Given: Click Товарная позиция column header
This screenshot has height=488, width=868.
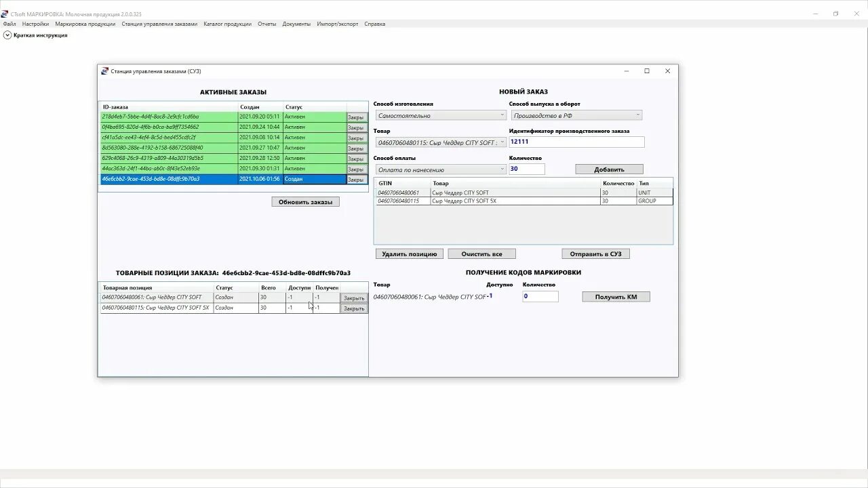Looking at the screenshot, I should (157, 288).
